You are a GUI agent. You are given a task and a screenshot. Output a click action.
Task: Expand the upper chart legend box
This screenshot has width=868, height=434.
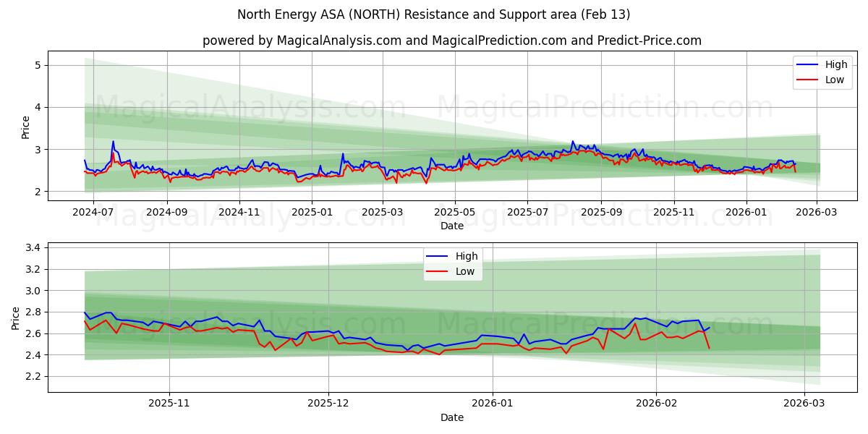click(x=821, y=72)
